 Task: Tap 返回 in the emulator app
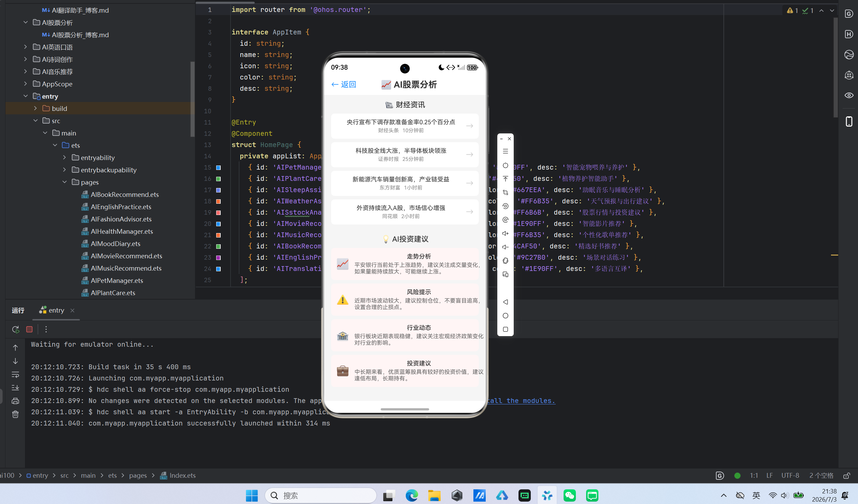click(344, 85)
